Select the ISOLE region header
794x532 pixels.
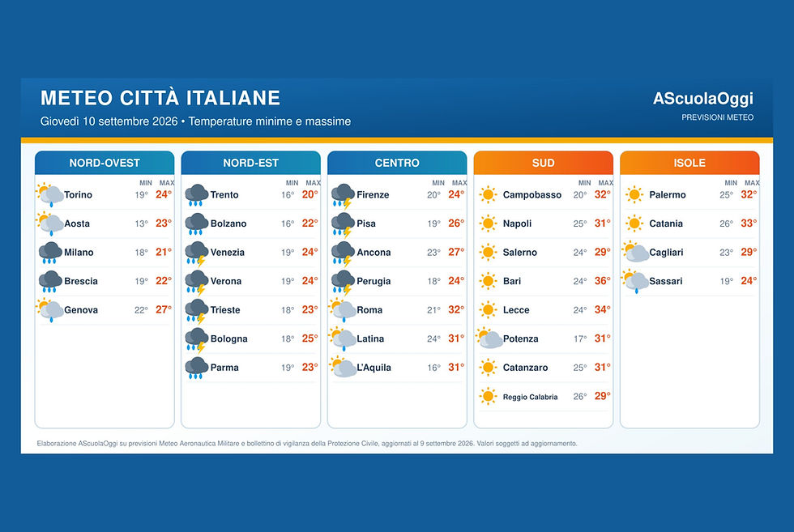click(689, 163)
